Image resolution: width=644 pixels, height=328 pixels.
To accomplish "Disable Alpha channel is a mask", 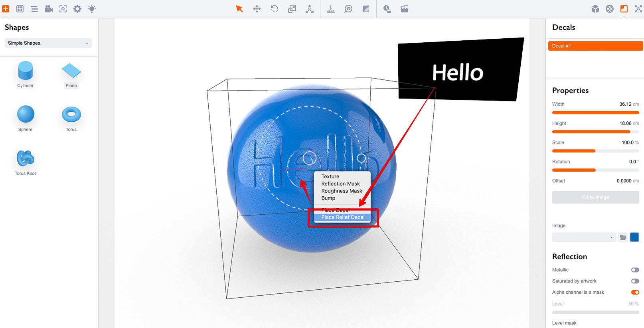I will pos(635,292).
